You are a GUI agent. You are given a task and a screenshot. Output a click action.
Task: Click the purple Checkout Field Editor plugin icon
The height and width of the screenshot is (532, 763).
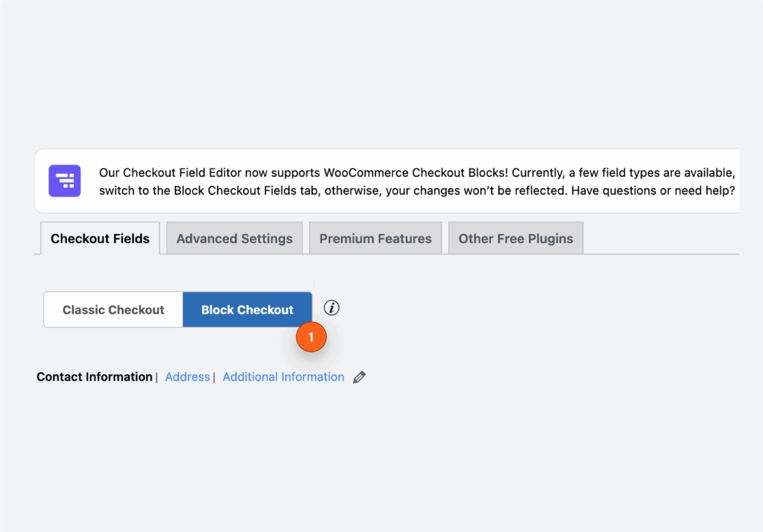coord(64,180)
